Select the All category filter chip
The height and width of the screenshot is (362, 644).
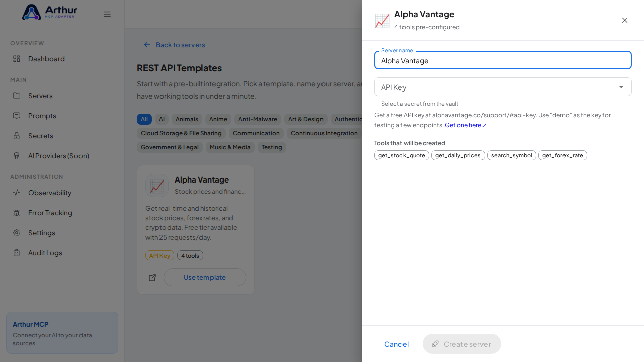tap(144, 119)
